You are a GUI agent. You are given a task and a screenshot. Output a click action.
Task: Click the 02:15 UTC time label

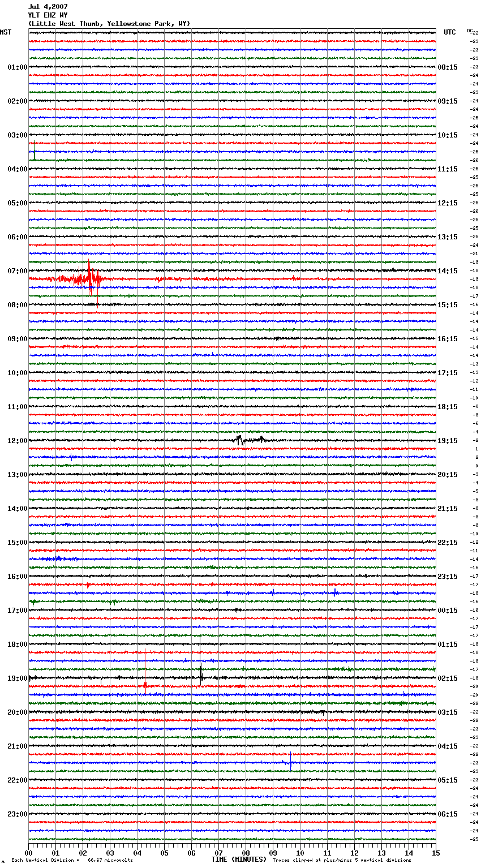[x=448, y=678]
